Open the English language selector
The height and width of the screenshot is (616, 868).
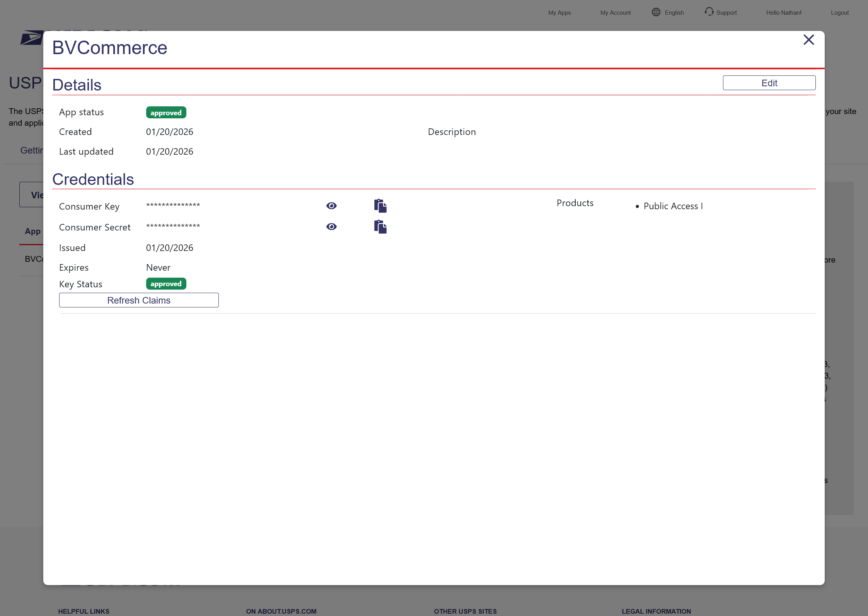point(674,13)
